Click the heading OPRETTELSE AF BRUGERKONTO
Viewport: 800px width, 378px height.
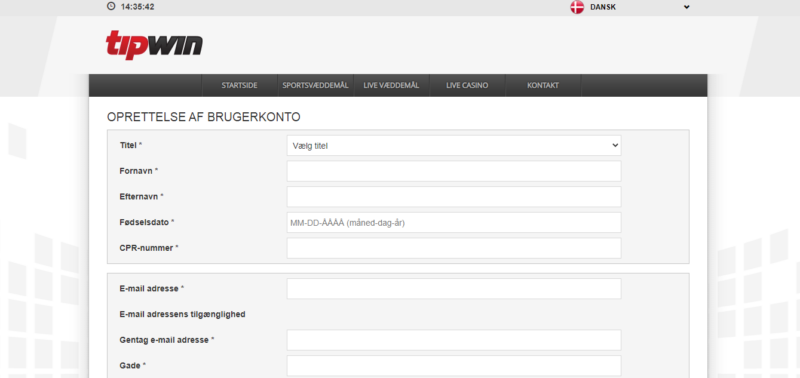[204, 117]
